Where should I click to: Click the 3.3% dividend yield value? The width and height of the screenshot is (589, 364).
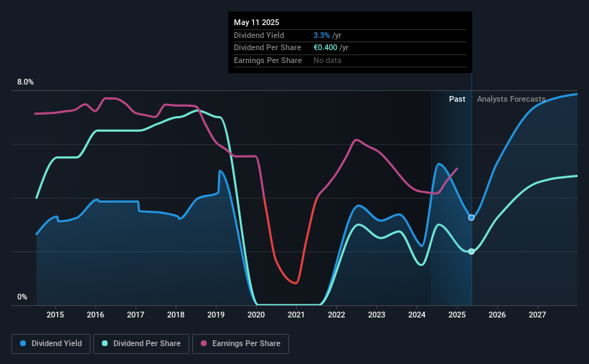click(321, 35)
